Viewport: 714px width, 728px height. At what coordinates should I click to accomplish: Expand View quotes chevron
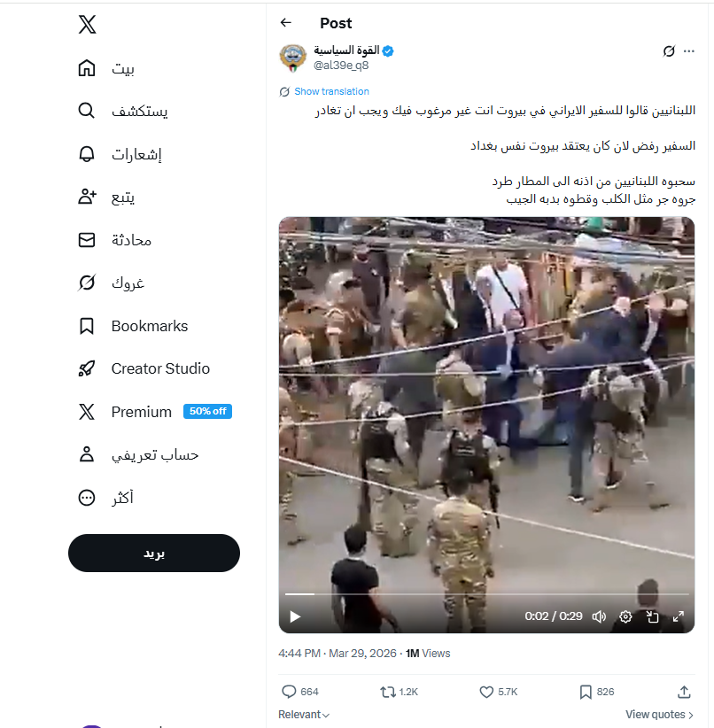660,715
